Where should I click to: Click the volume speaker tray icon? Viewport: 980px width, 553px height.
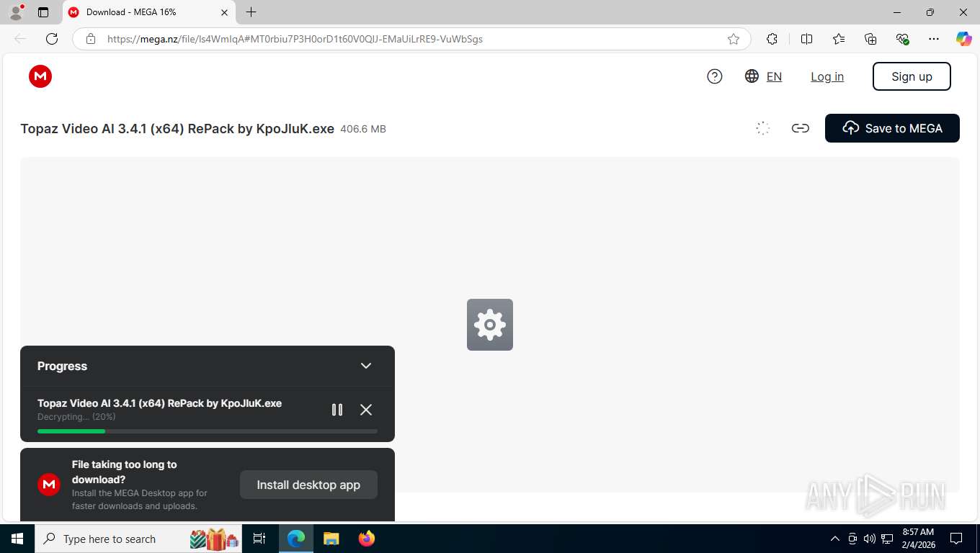(x=870, y=539)
